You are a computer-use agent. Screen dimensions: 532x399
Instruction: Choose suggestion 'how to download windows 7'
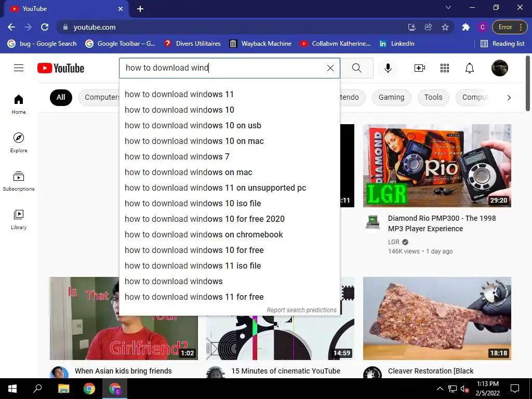[229, 156]
